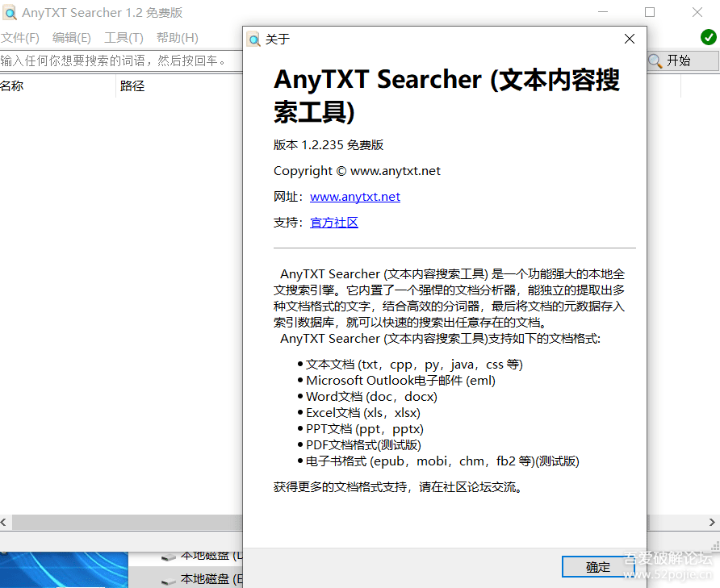This screenshot has width=720, height=588.
Task: Click the Copyright © www.anytxt.net text
Action: [x=357, y=171]
